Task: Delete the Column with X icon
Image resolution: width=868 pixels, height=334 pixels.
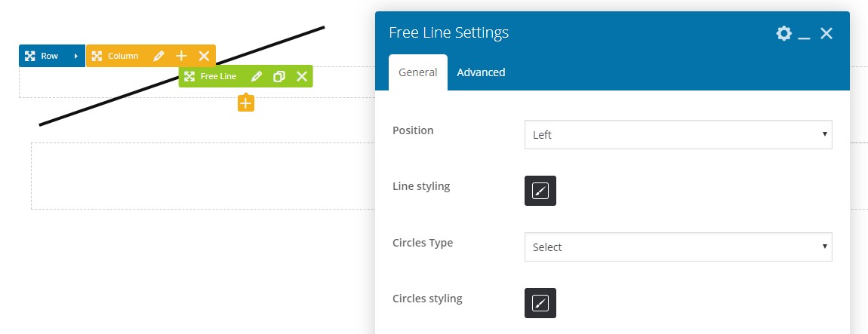Action: point(204,56)
